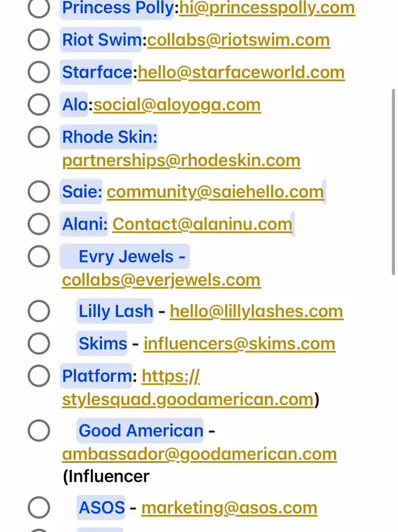
Task: Toggle the Skims checklist circle
Action: pyautogui.click(x=39, y=343)
